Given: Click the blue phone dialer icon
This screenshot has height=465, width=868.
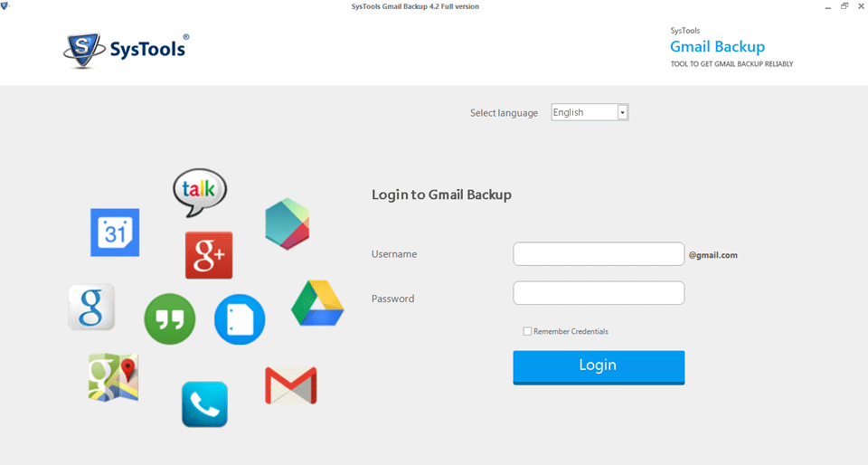Looking at the screenshot, I should [x=205, y=404].
